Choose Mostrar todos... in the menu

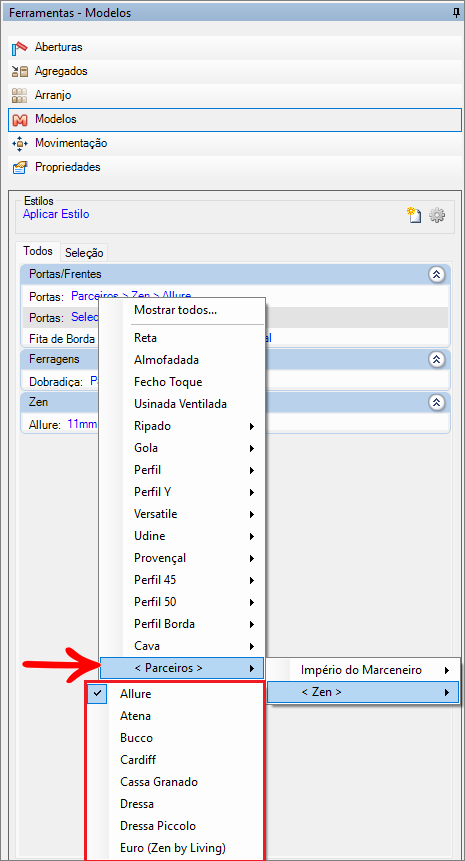182,310
